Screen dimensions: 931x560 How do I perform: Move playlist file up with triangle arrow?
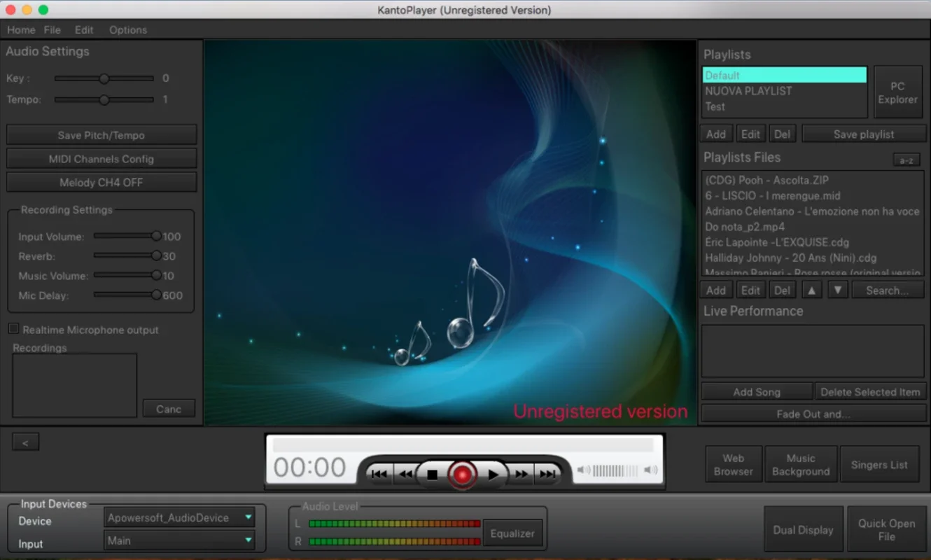[x=811, y=290]
